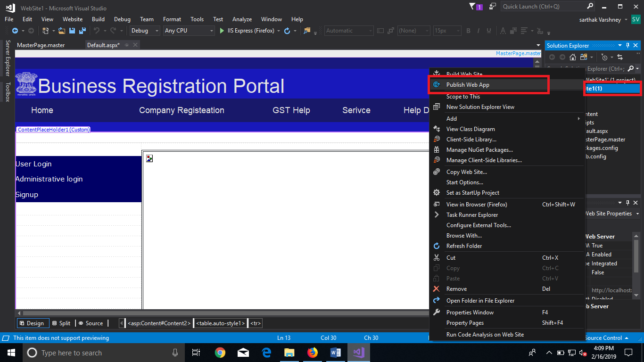
Task: Expand the sarthak Varshney account dropdown
Action: coord(626,20)
